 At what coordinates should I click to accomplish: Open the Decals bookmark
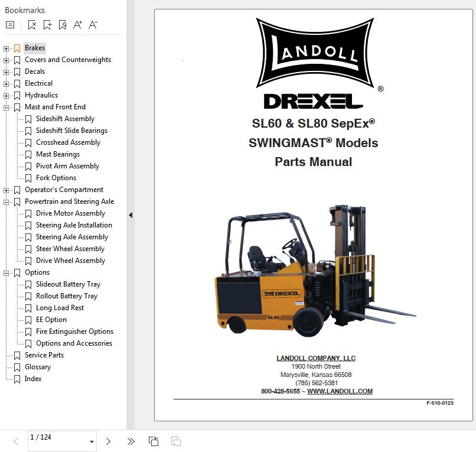35,71
